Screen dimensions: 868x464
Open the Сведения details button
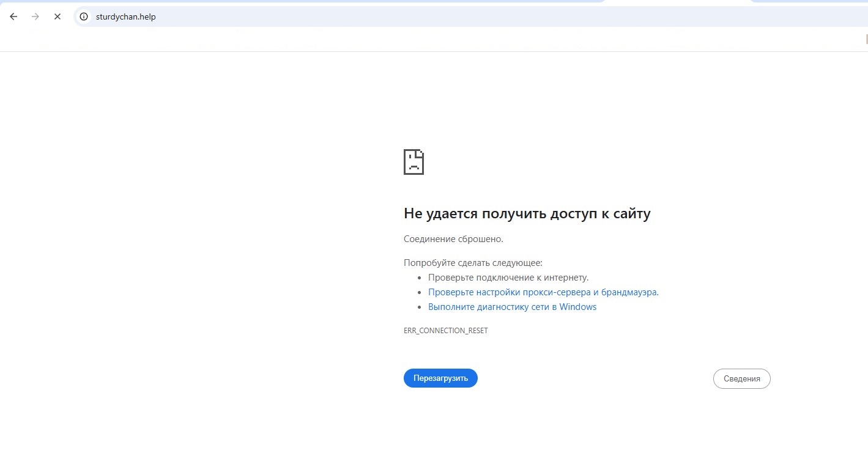click(x=741, y=379)
